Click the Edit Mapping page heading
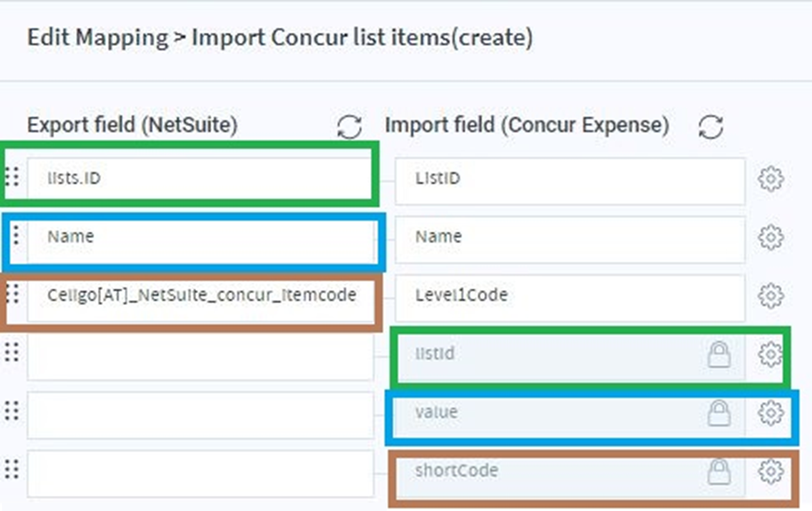The image size is (812, 511). [280, 38]
